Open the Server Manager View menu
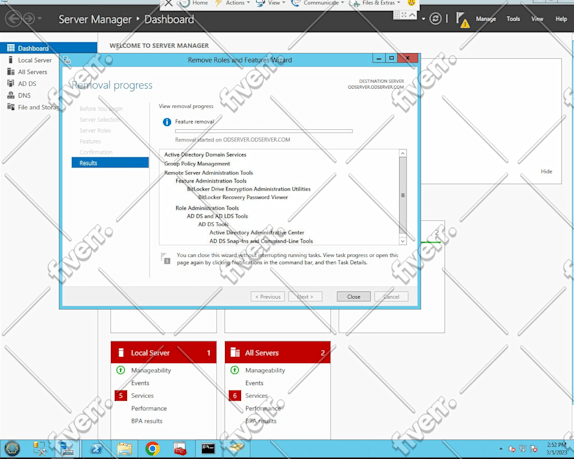 (537, 19)
